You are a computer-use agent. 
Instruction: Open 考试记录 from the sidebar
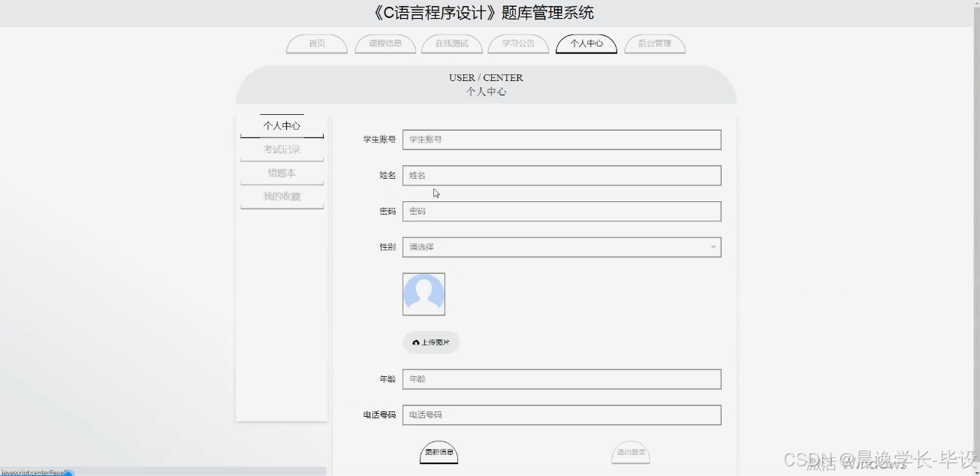[281, 149]
